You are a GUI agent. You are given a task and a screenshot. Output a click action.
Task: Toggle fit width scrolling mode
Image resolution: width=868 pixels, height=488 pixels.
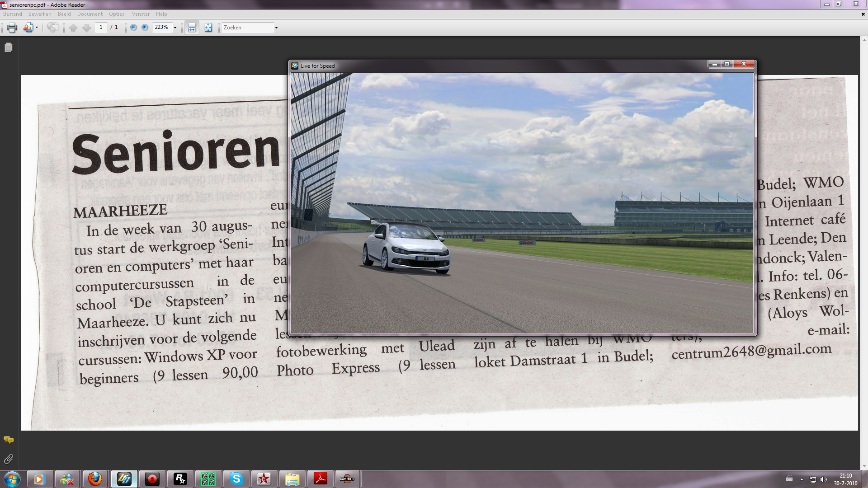point(192,28)
